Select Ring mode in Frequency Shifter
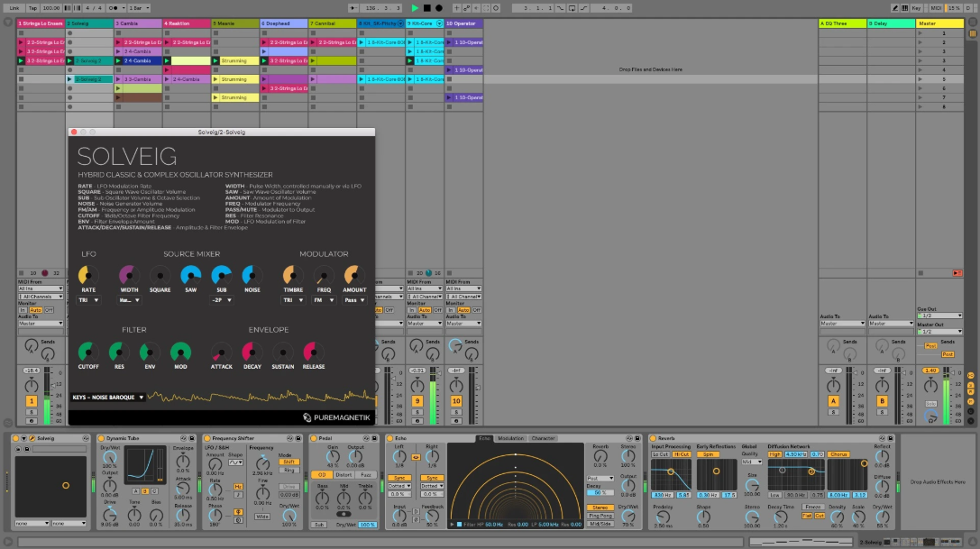This screenshot has height=549, width=980. (289, 470)
